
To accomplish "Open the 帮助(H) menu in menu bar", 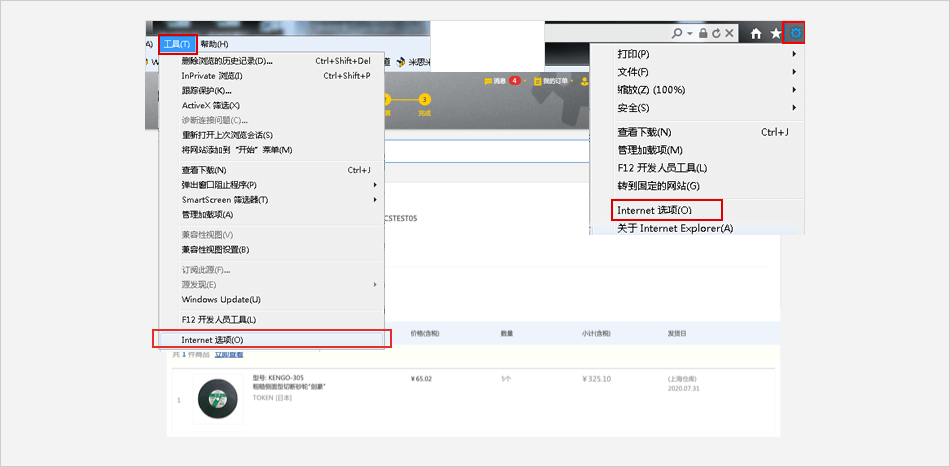I will pos(214,44).
